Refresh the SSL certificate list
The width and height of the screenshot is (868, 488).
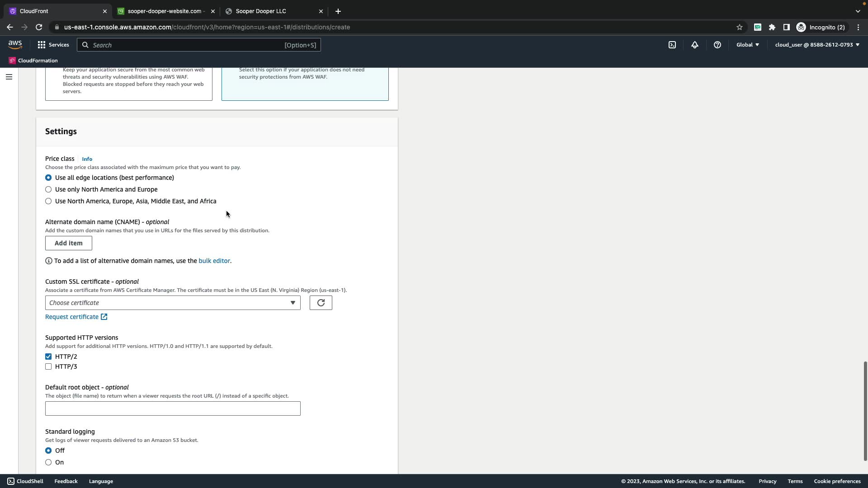pyautogui.click(x=321, y=303)
